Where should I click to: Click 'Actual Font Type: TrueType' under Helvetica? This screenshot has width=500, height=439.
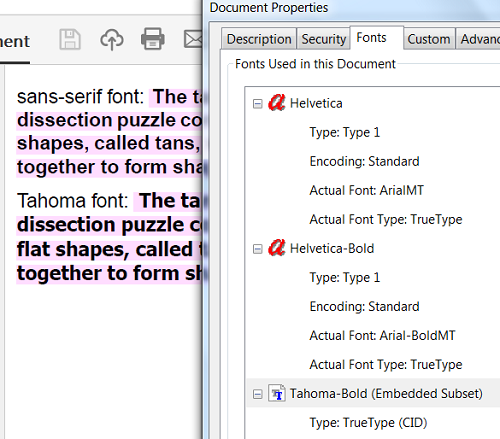[386, 219]
